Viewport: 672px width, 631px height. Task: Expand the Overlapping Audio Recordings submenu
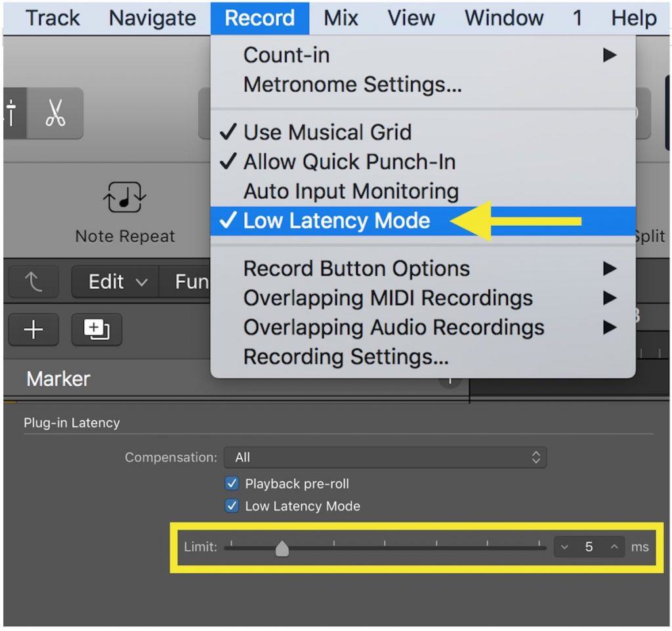coord(423,328)
